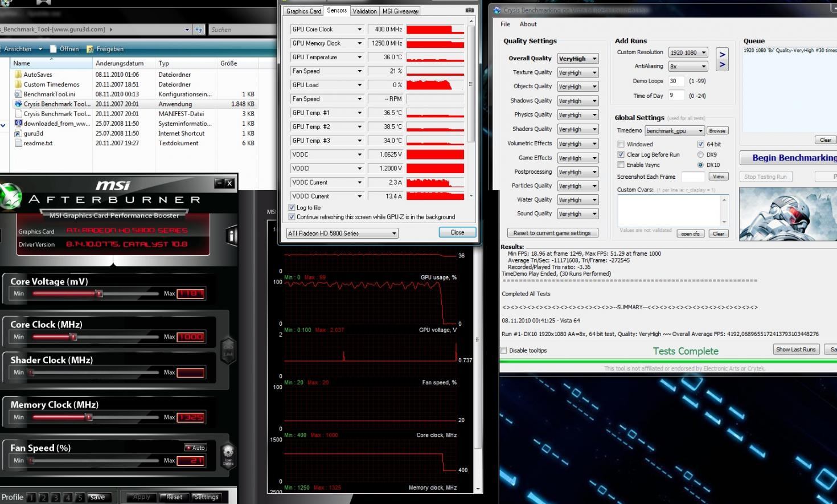Select the downloaded_from_ww file icon
This screenshot has height=504, width=837.
tap(18, 124)
